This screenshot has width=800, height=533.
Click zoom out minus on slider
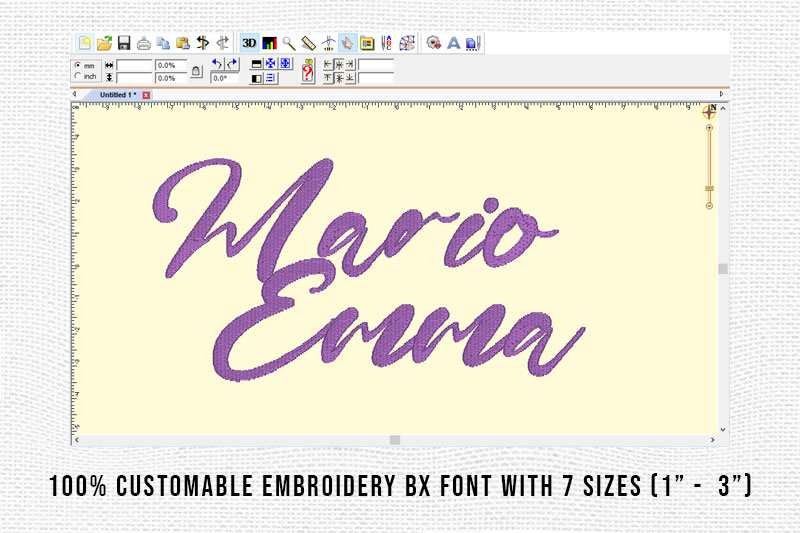pyautogui.click(x=709, y=206)
